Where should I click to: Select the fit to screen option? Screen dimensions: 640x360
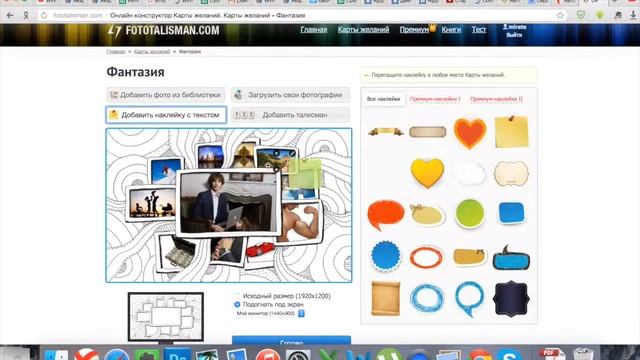click(x=237, y=304)
